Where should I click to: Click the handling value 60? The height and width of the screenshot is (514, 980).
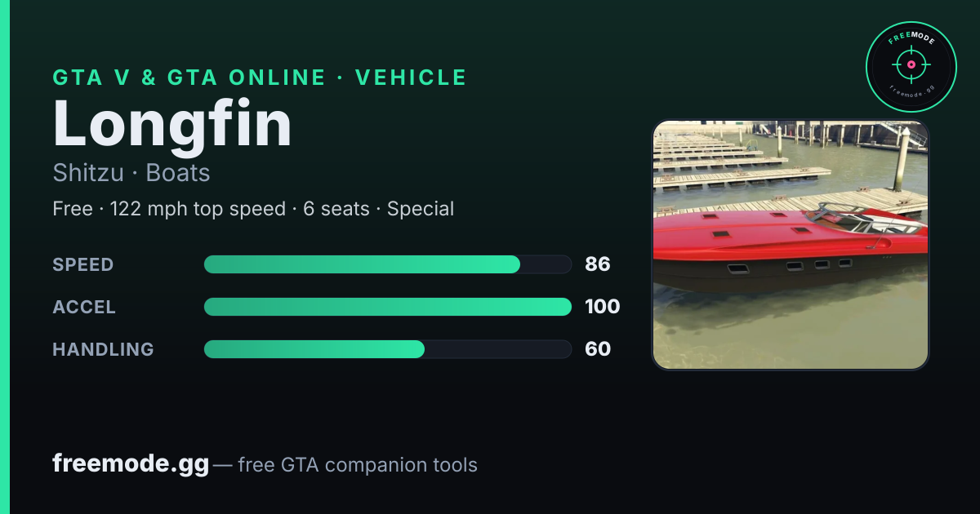598,349
